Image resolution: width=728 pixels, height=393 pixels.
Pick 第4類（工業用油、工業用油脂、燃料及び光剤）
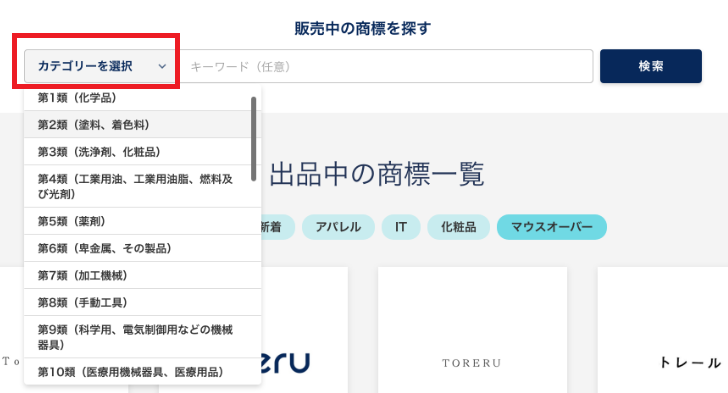click(143, 186)
